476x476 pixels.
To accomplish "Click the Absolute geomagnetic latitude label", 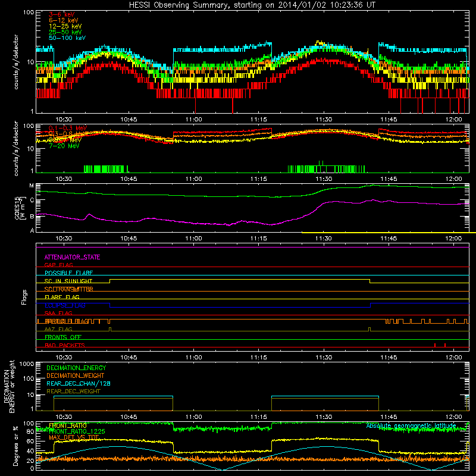I will point(411,425).
